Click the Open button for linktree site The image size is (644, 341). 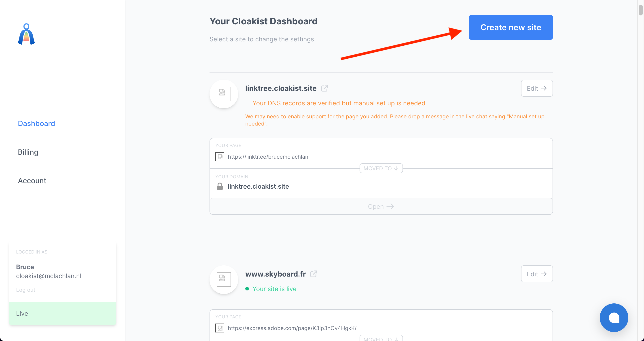pyautogui.click(x=381, y=206)
